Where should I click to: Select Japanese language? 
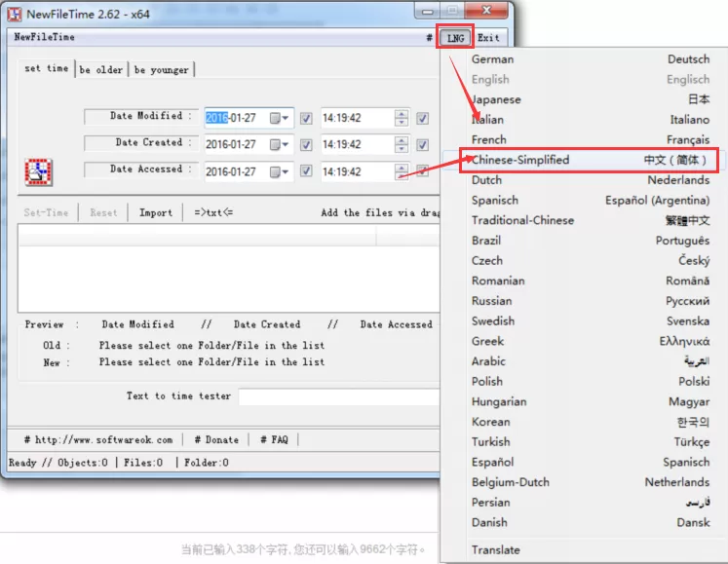pos(584,99)
